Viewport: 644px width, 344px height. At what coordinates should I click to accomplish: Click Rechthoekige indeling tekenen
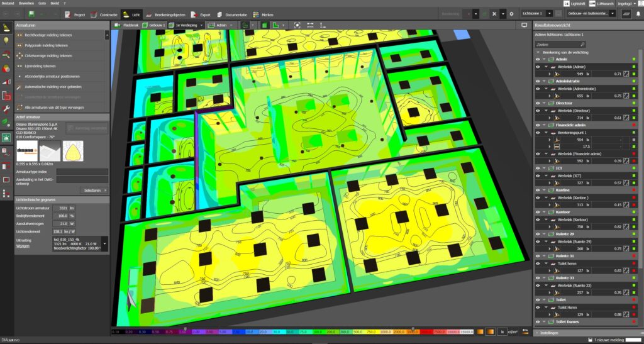coord(48,35)
